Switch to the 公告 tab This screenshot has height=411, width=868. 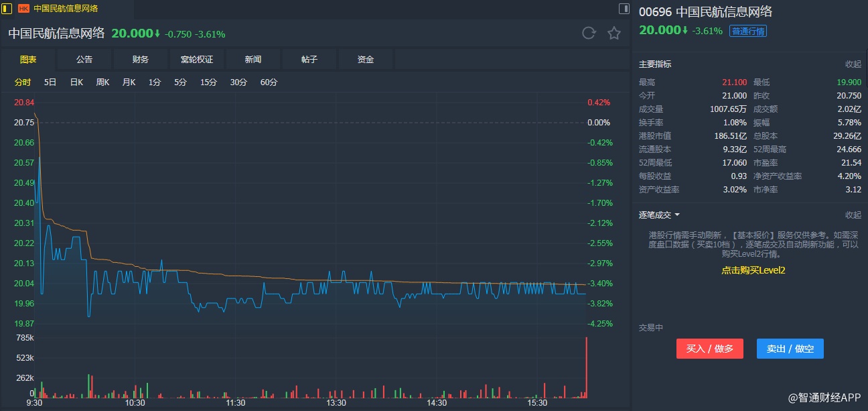pyautogui.click(x=84, y=60)
